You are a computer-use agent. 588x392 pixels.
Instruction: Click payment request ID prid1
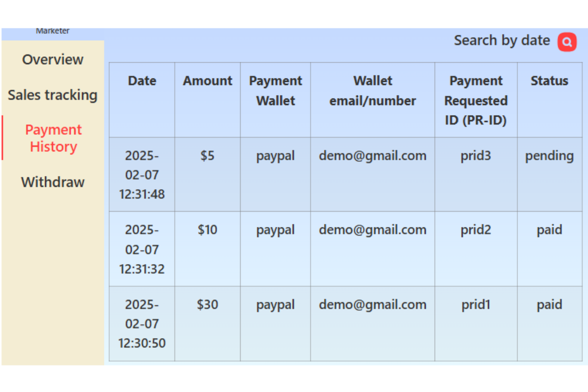476,305
